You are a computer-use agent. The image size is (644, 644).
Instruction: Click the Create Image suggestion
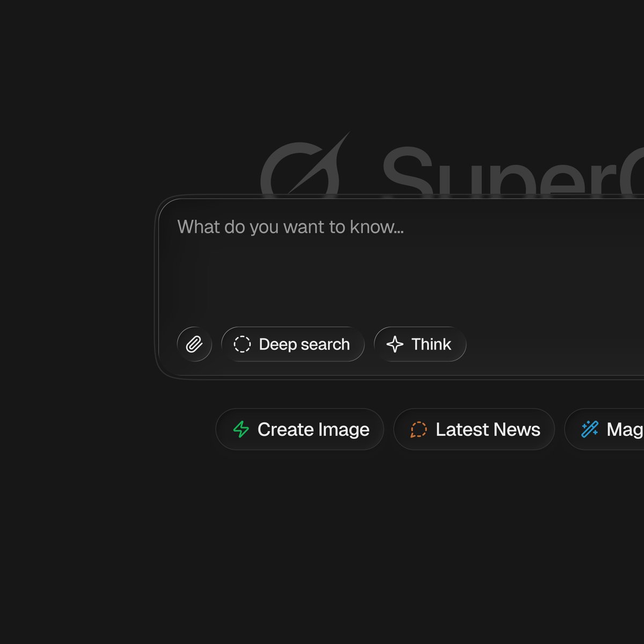300,429
